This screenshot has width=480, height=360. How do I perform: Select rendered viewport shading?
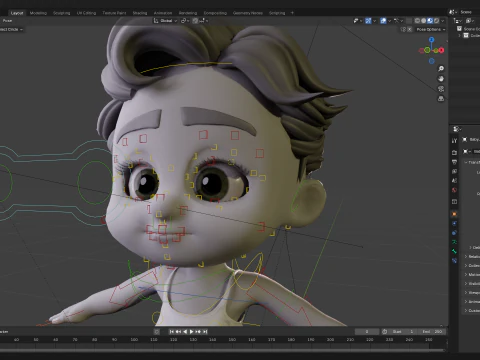436,21
